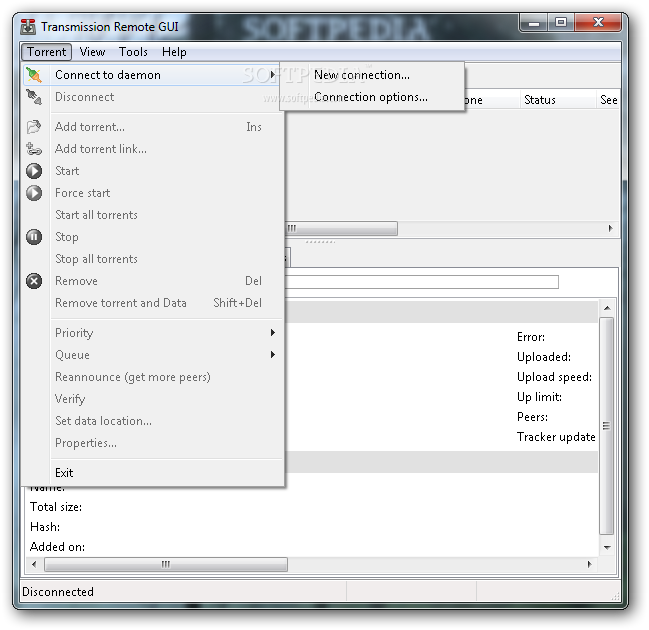Select Start all torrents entry

pyautogui.click(x=152, y=215)
